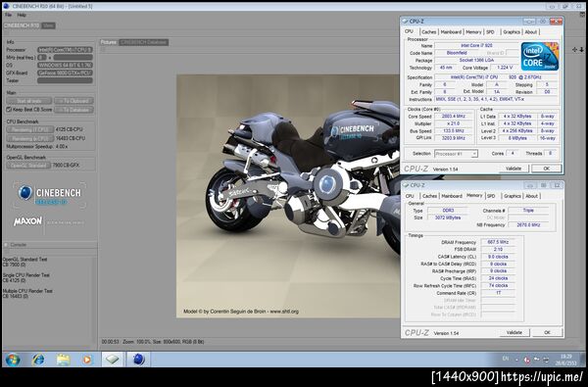588x387 pixels.
Task: Click the DRAM Frequency value 667.5 MHz
Action: [498, 242]
